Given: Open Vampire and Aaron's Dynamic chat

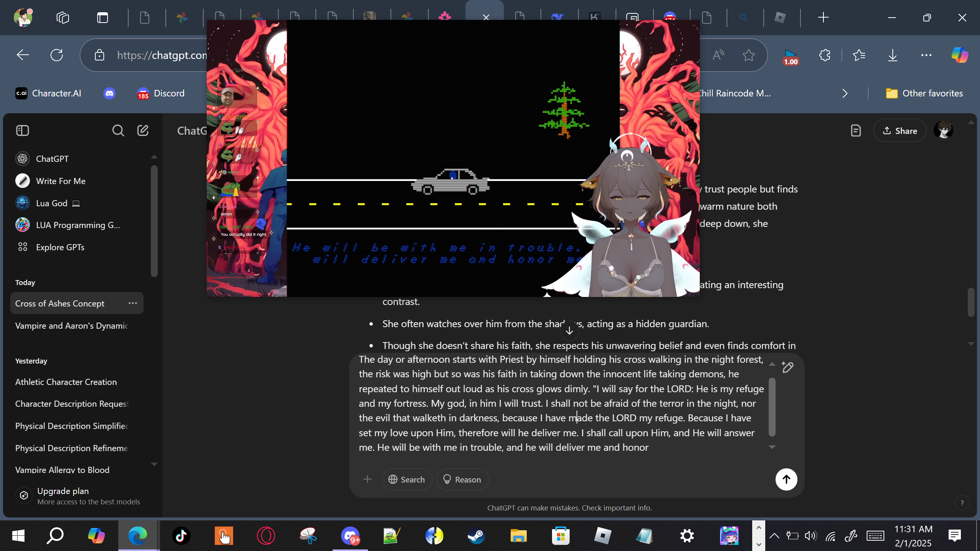Looking at the screenshot, I should pyautogui.click(x=72, y=326).
